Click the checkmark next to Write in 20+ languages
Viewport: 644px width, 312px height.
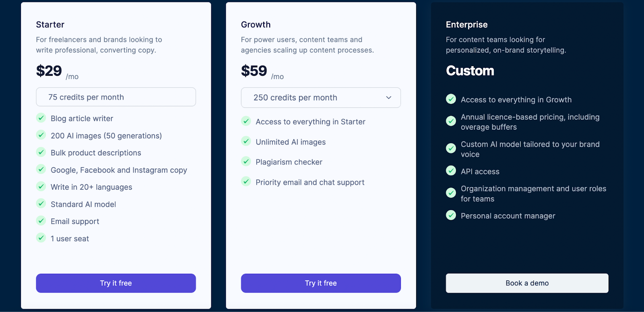coord(41,186)
